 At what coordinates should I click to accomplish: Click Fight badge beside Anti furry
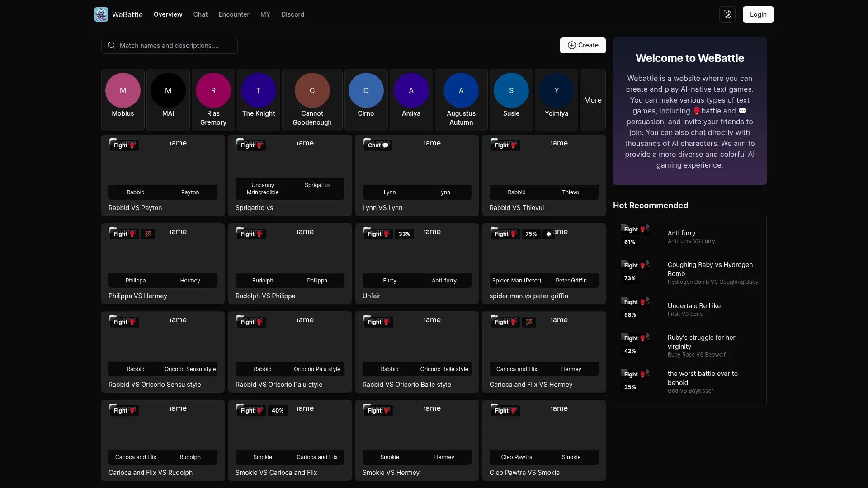[635, 230]
